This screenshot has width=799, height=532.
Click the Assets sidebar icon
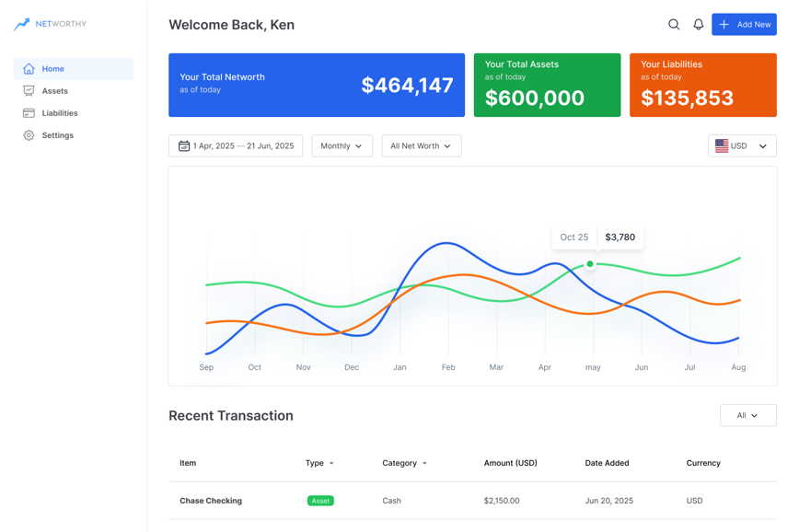[29, 91]
